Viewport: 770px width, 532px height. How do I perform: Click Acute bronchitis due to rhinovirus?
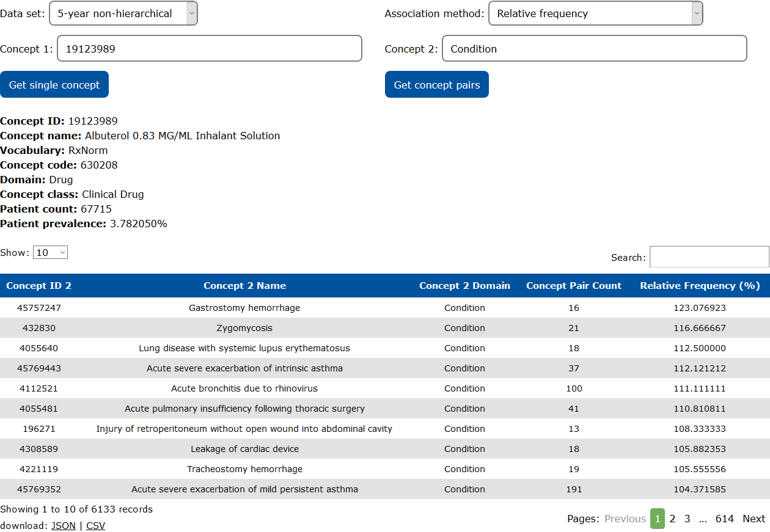coord(244,388)
